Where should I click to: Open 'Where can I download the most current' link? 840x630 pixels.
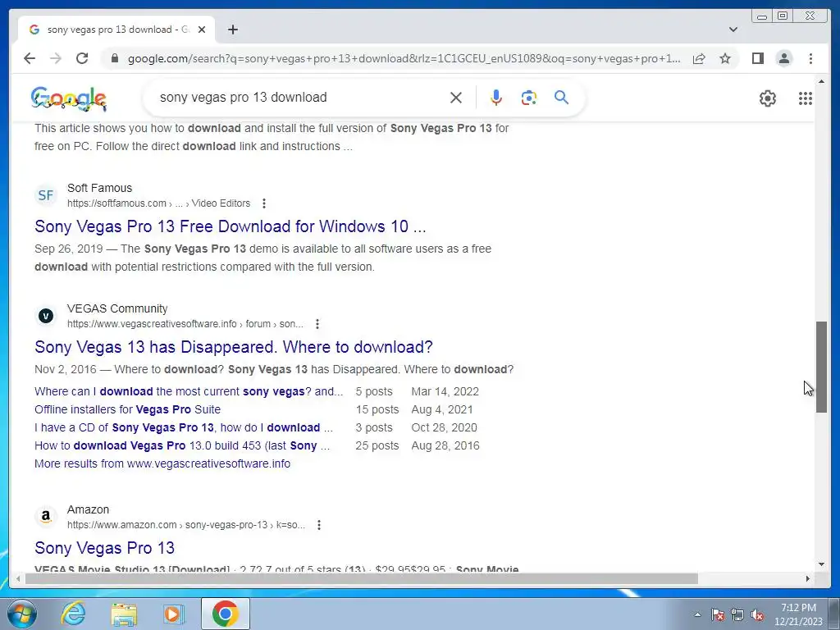click(189, 391)
